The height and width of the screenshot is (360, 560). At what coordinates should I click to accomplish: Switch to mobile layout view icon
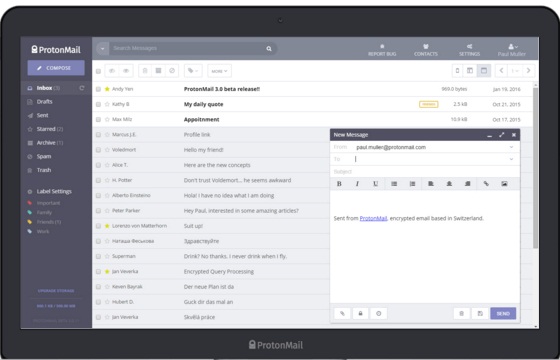point(458,71)
